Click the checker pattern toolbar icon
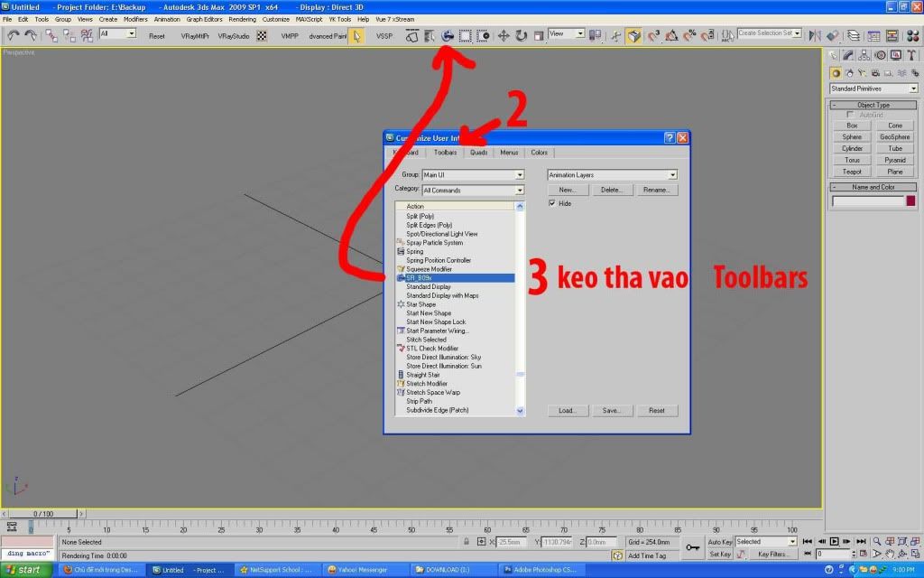Viewport: 924px width, 578px height. click(x=262, y=36)
